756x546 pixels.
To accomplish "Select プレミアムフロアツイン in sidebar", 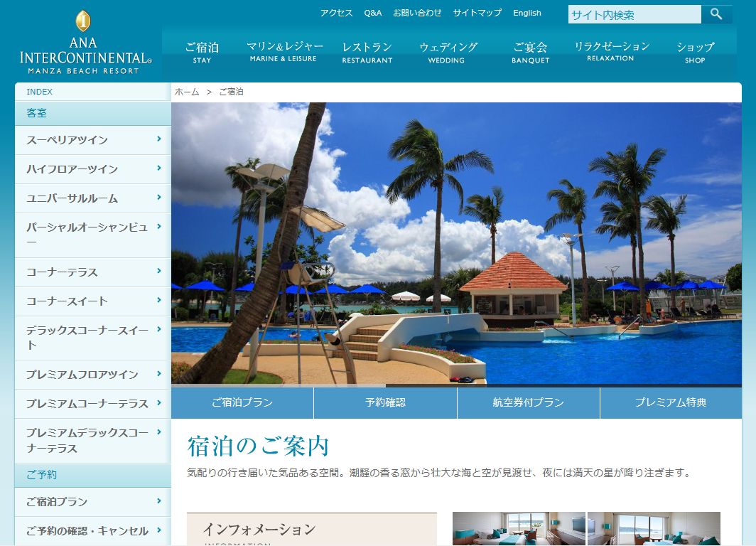I will tap(93, 375).
